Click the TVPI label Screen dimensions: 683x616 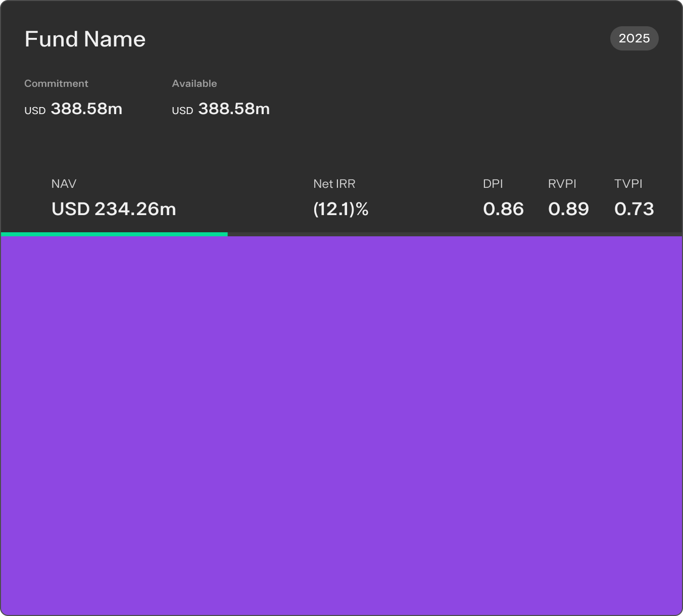click(x=628, y=184)
